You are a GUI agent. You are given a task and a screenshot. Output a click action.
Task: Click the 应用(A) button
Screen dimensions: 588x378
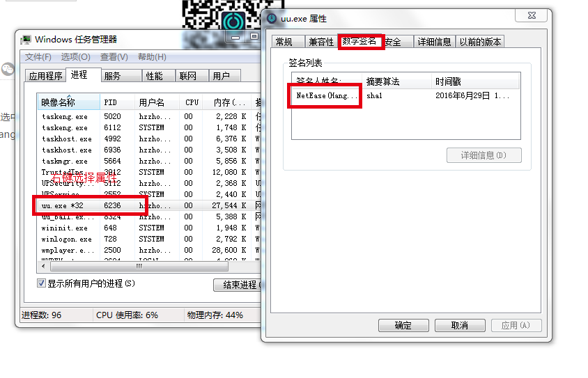coord(516,325)
